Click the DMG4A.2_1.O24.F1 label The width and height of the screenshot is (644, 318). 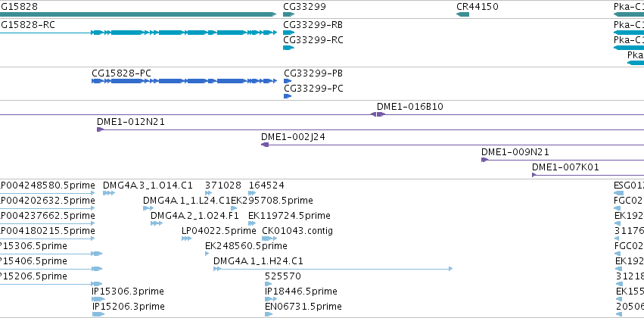pyautogui.click(x=194, y=216)
